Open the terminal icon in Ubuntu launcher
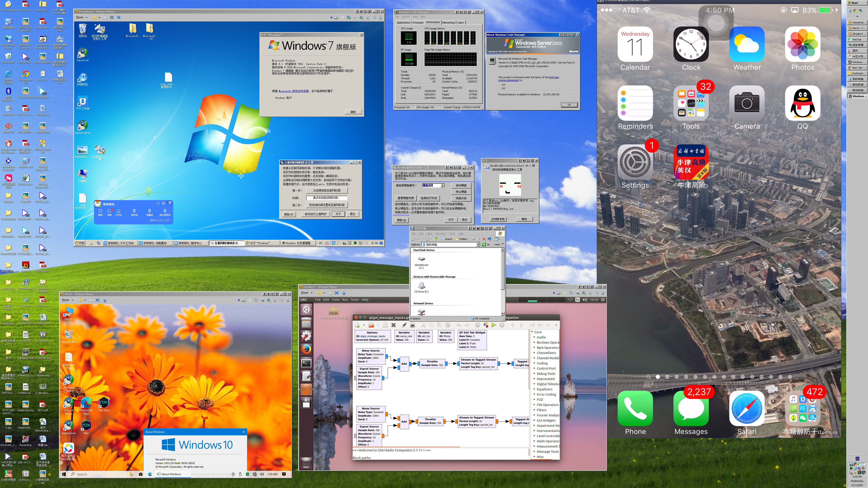 306,363
